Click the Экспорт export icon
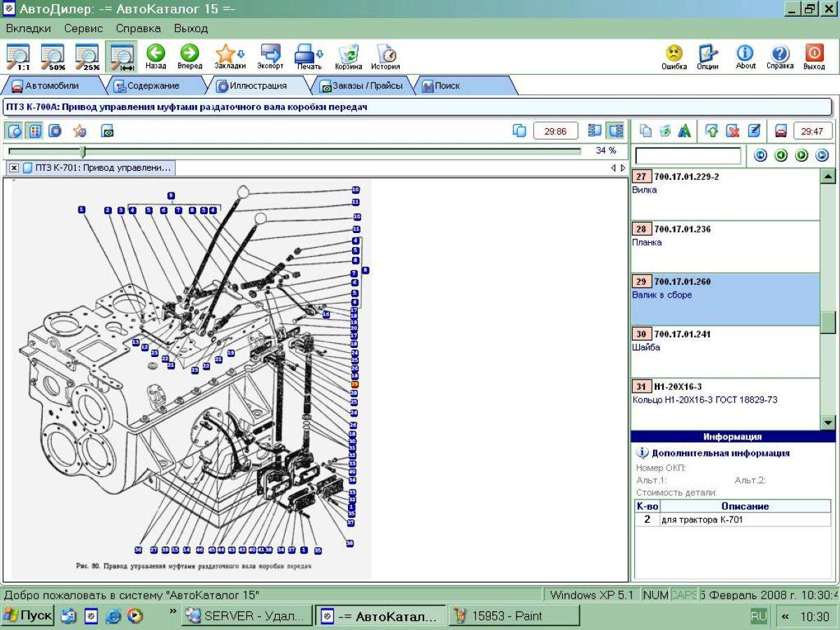Screen dimensions: 840x630 270,57
